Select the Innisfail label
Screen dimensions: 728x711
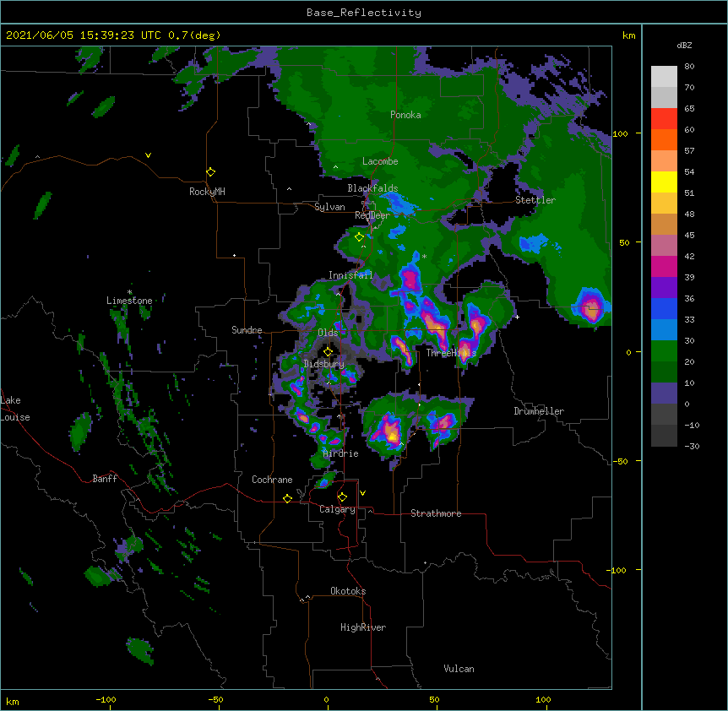(x=350, y=275)
